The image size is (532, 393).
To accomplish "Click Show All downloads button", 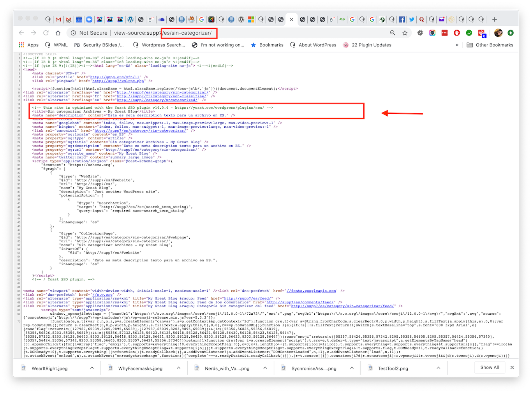I will [490, 368].
